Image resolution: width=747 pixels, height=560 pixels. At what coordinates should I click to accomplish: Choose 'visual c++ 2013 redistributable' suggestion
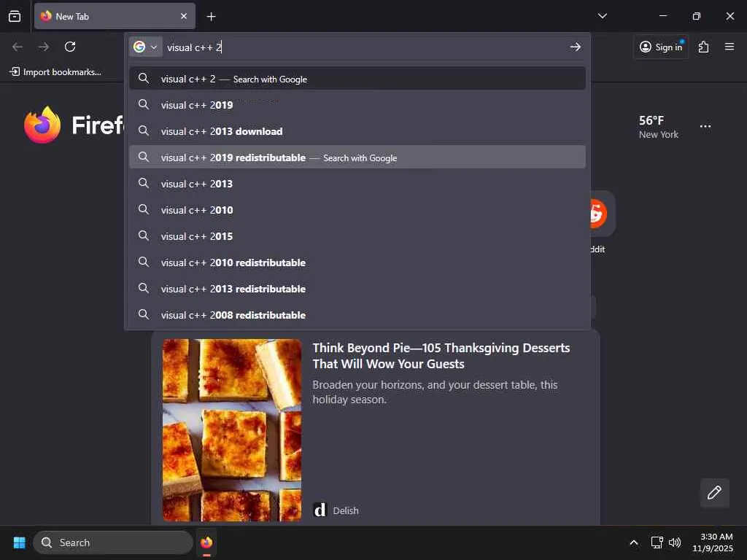[x=357, y=288]
